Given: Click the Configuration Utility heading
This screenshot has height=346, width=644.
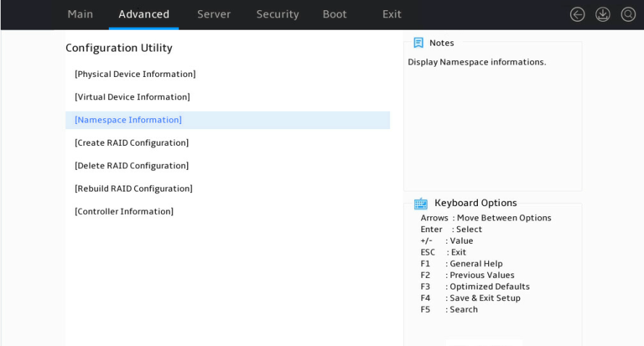Looking at the screenshot, I should [119, 48].
